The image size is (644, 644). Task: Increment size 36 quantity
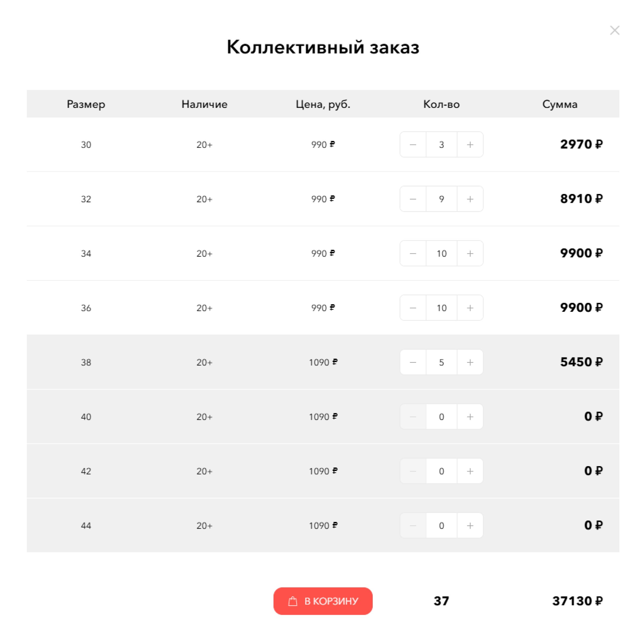click(470, 308)
